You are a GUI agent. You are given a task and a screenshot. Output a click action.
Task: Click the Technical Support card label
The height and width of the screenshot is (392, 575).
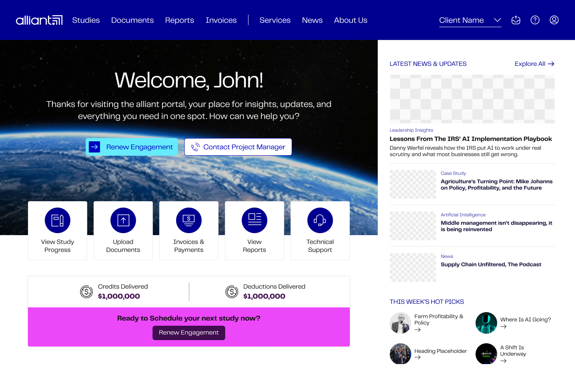click(x=320, y=246)
